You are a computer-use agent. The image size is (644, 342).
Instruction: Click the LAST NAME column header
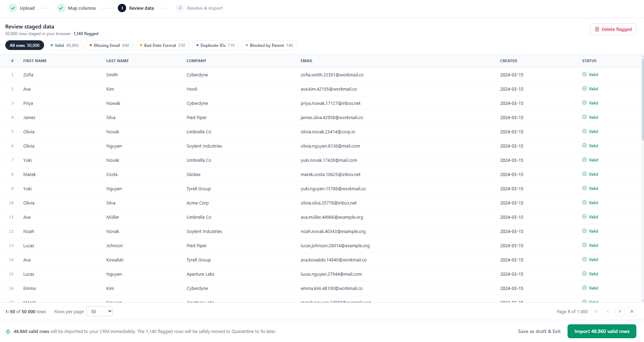click(117, 61)
